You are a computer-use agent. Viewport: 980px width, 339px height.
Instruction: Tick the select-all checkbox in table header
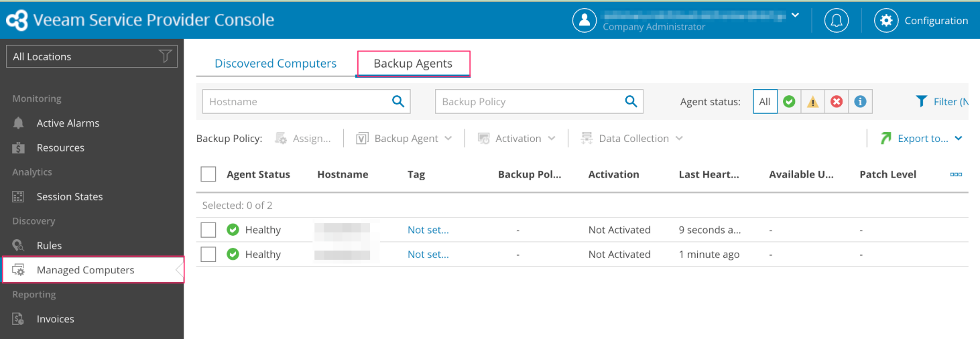[208, 174]
